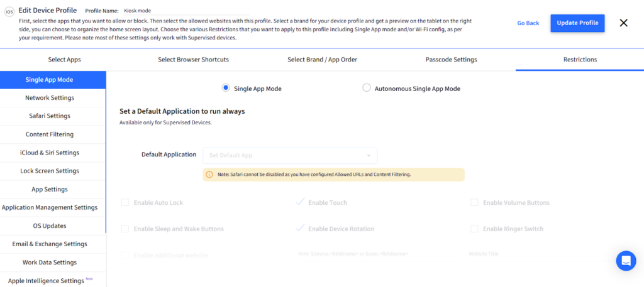This screenshot has width=644, height=287.
Task: Click the chat support bubble icon
Action: click(x=626, y=261)
